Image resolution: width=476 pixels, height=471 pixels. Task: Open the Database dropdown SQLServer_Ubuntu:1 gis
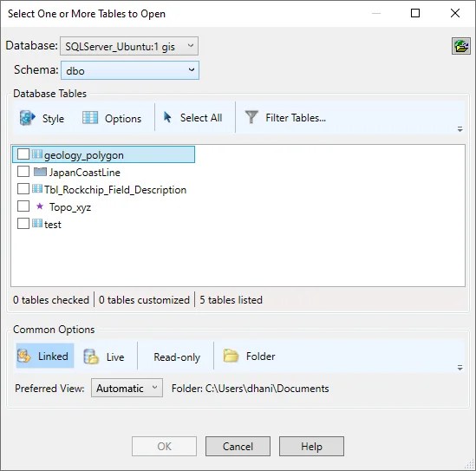coord(129,46)
